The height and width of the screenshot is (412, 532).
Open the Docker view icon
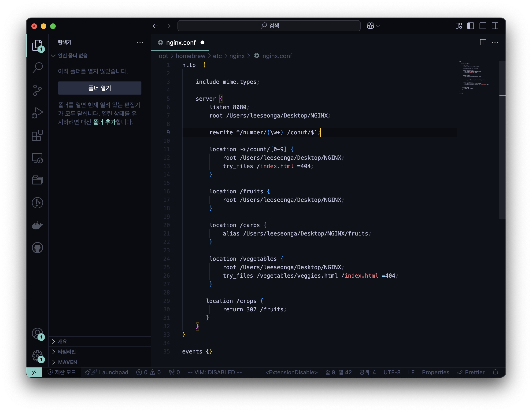pyautogui.click(x=37, y=225)
